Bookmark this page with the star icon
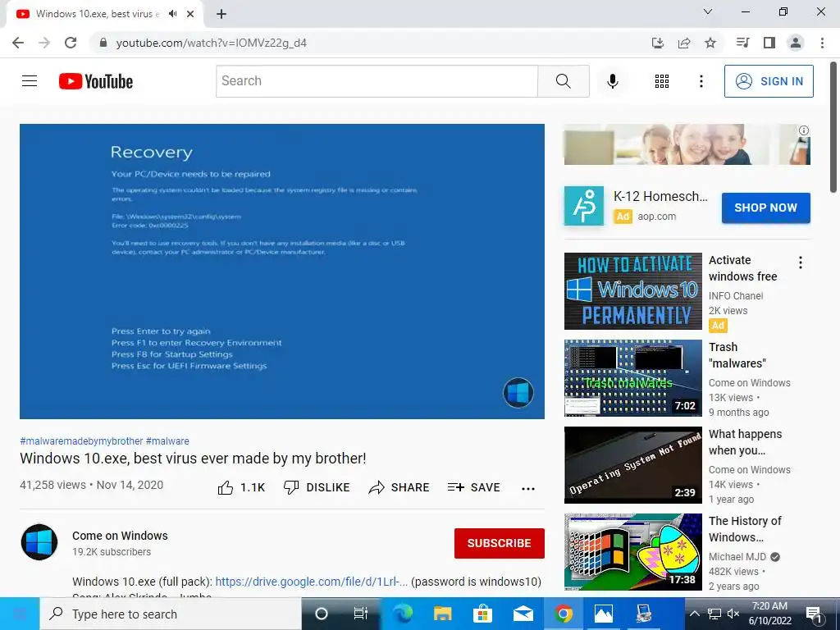 [710, 43]
